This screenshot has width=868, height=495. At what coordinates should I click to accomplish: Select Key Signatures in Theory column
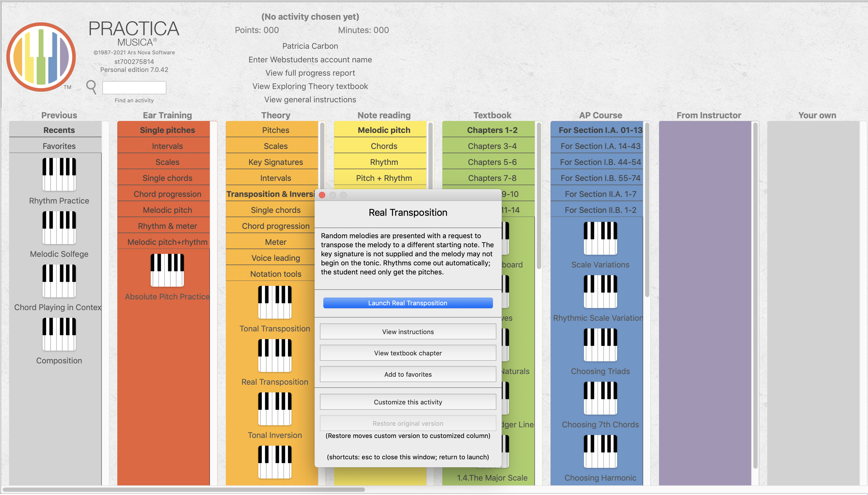(x=272, y=162)
